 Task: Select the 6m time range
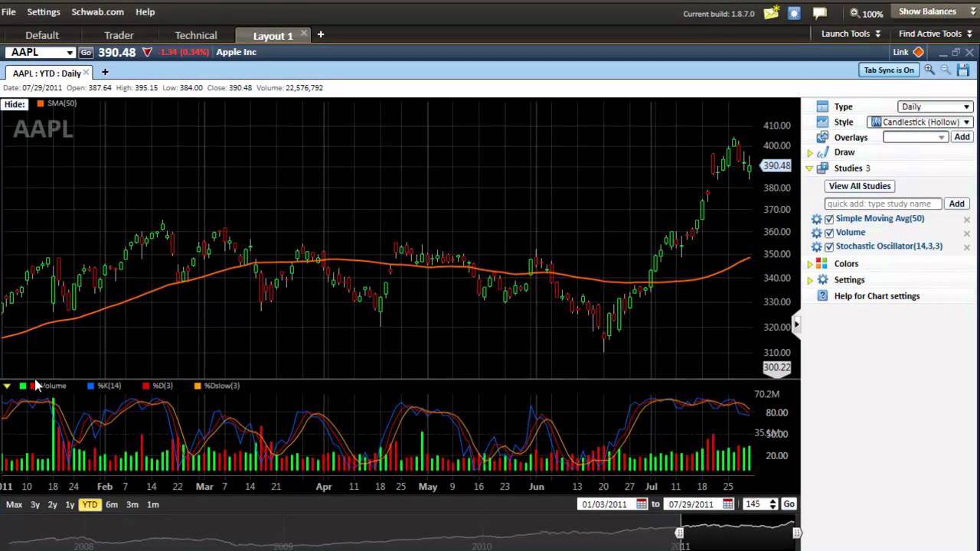pyautogui.click(x=112, y=504)
